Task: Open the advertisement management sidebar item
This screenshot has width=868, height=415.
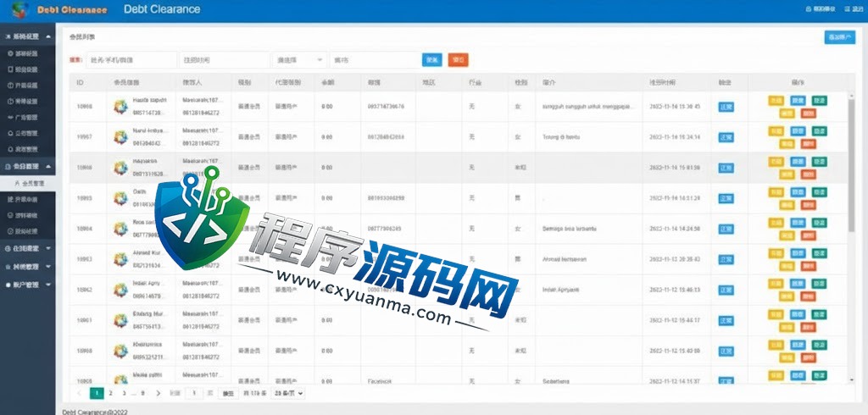Action: (28, 118)
